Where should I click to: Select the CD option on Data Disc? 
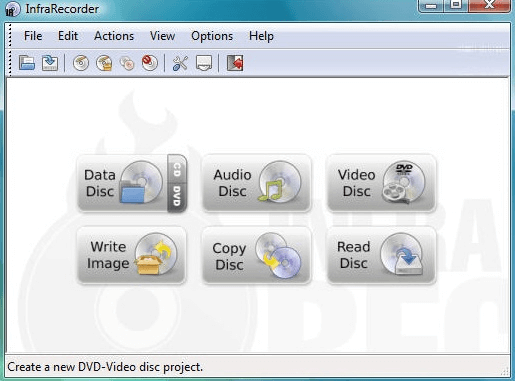click(x=177, y=169)
